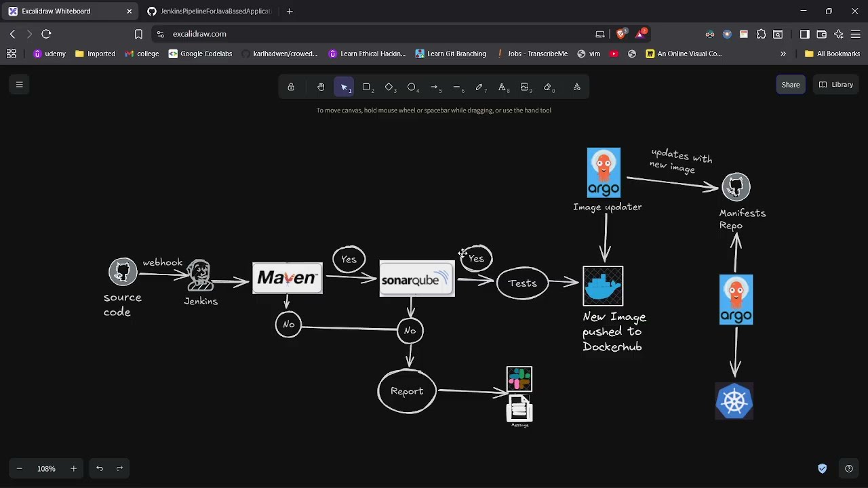This screenshot has width=868, height=488.
Task: Select the 'Image updater' text
Action: (x=608, y=207)
